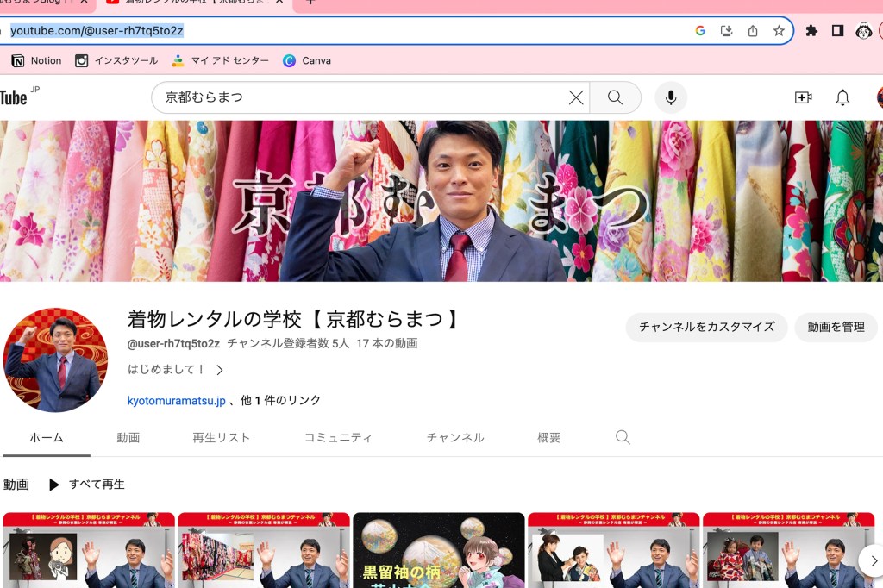The width and height of the screenshot is (883, 588).
Task: Click the share icon in the address bar
Action: 753,29
